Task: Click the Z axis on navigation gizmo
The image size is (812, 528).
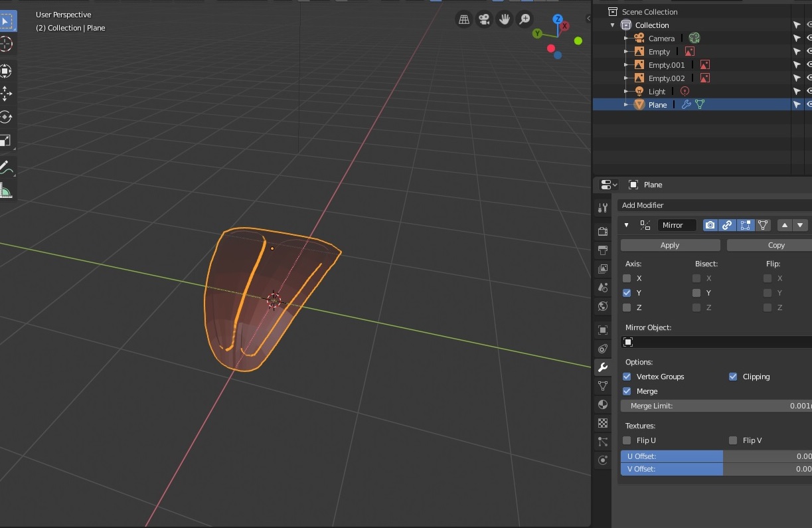Action: pyautogui.click(x=558, y=20)
